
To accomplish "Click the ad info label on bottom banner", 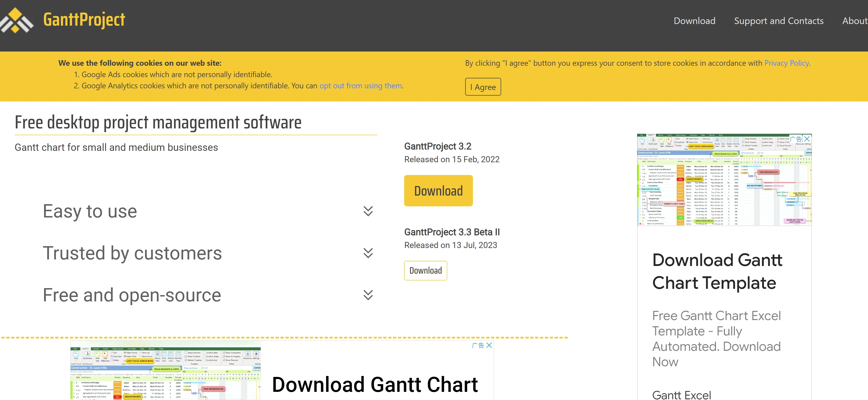I will pos(478,345).
